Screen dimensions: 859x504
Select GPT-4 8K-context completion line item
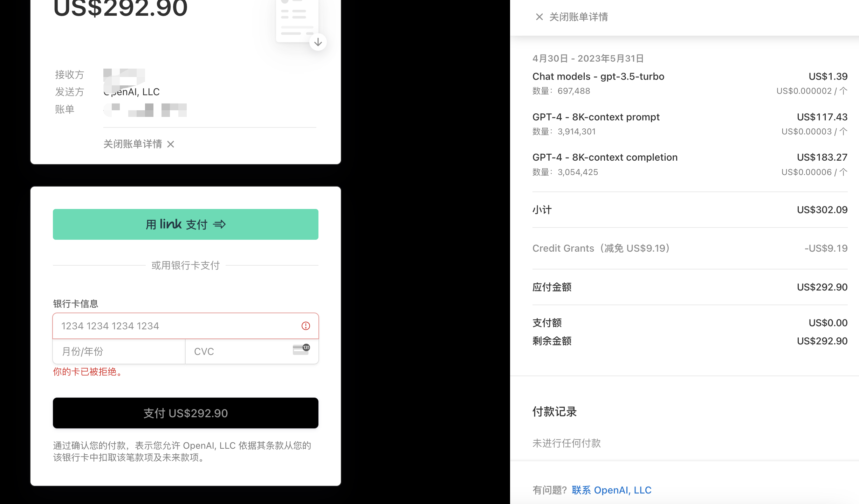click(x=605, y=157)
